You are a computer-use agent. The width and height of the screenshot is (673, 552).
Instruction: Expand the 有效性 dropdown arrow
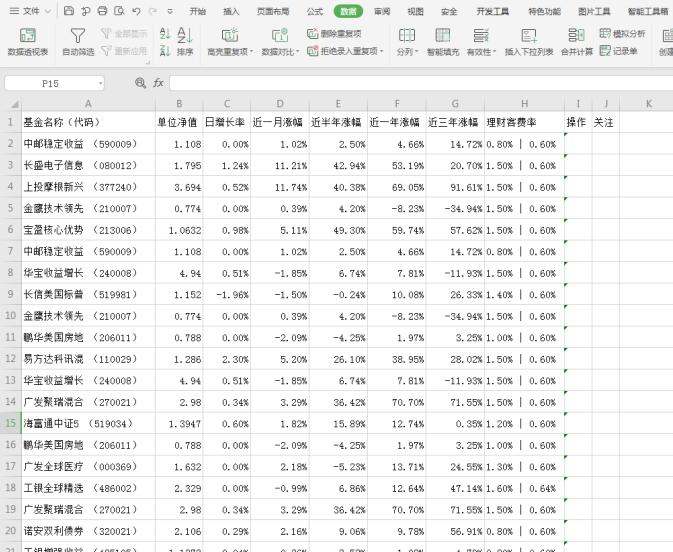[x=494, y=52]
